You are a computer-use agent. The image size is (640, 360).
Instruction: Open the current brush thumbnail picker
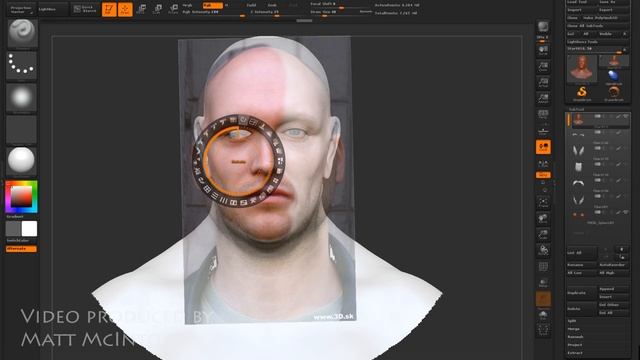pos(22,33)
